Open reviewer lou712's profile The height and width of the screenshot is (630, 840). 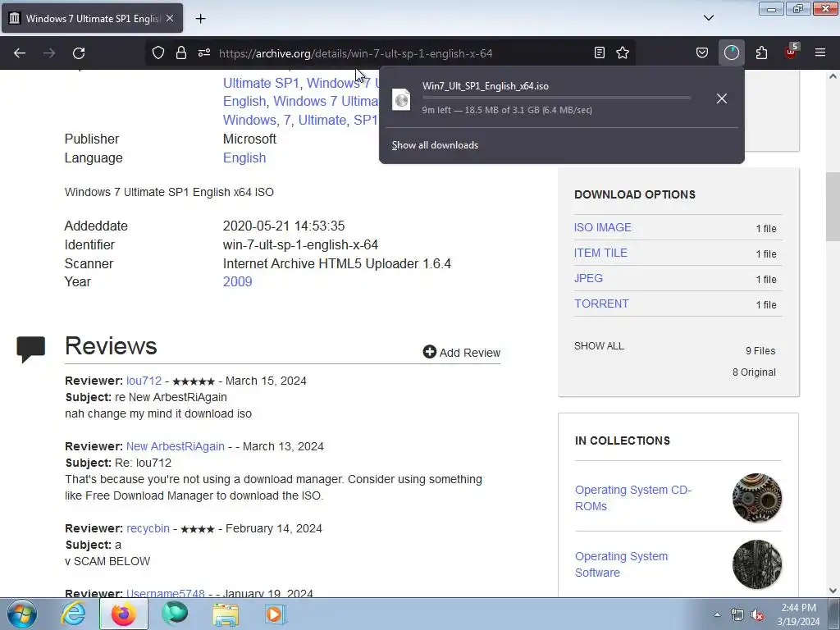pos(144,381)
